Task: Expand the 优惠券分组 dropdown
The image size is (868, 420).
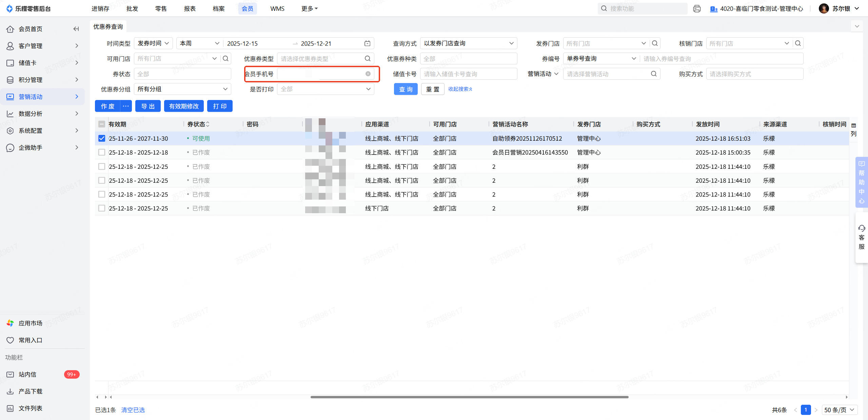Action: tap(182, 89)
